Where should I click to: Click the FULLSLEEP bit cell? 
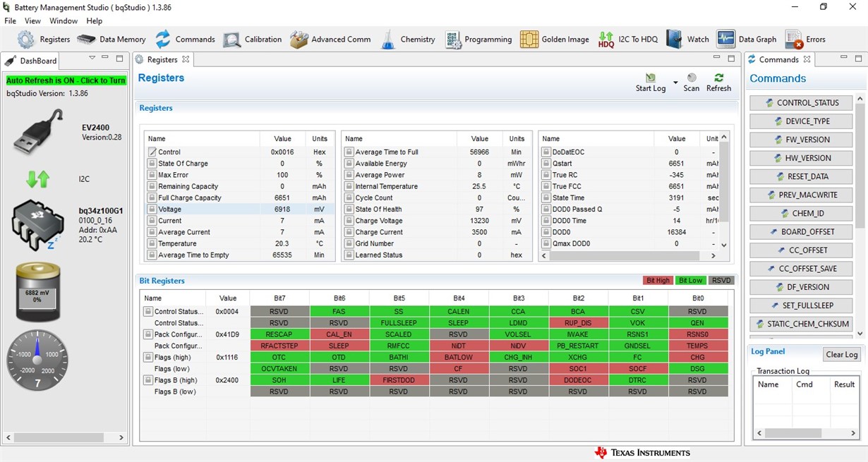(399, 323)
